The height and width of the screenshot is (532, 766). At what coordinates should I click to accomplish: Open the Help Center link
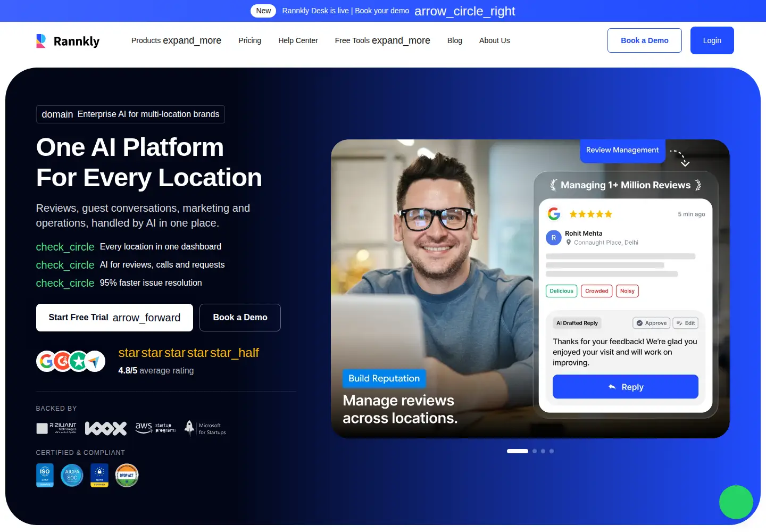tap(298, 40)
